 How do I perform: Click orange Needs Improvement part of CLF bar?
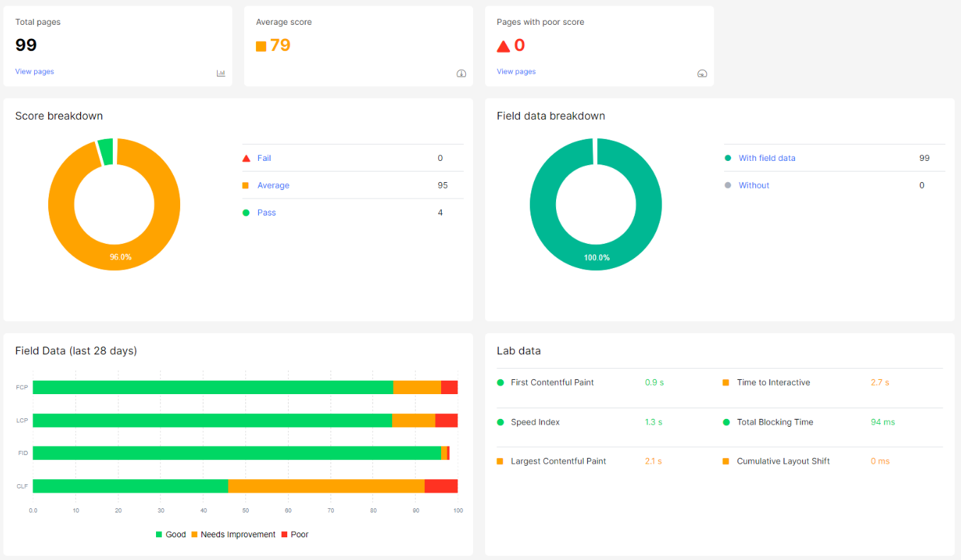[x=326, y=486]
